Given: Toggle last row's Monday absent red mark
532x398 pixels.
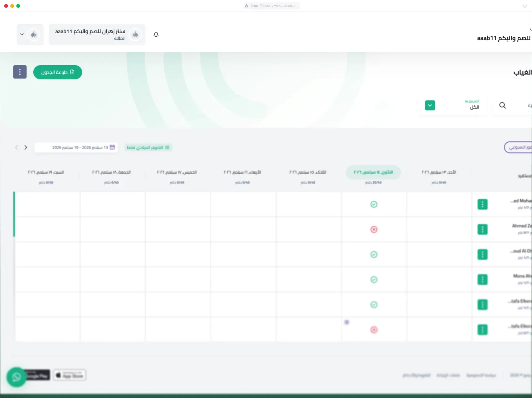Looking at the screenshot, I should [x=374, y=330].
